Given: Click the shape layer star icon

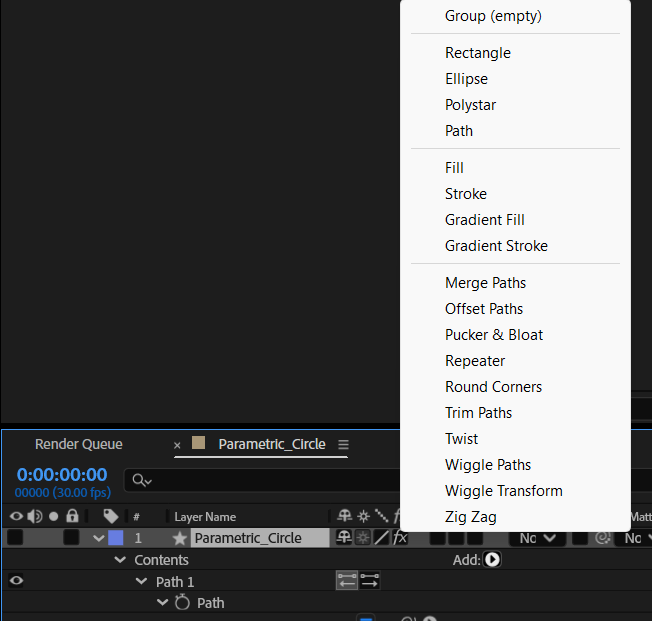Looking at the screenshot, I should pos(180,538).
